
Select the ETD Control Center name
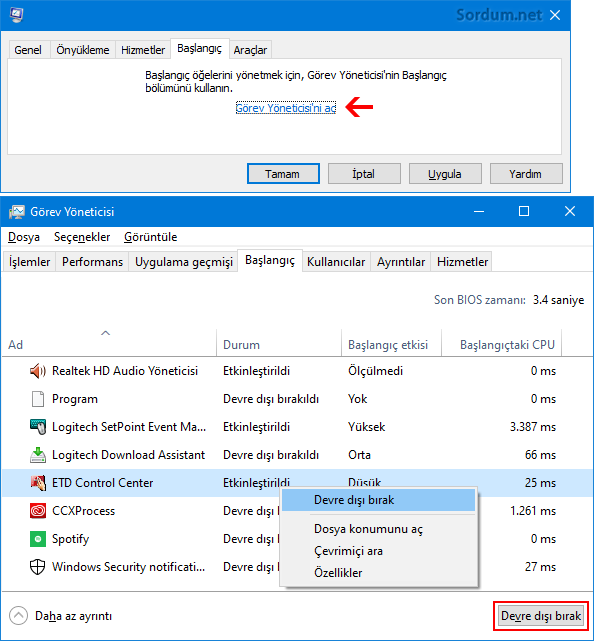[x=102, y=483]
